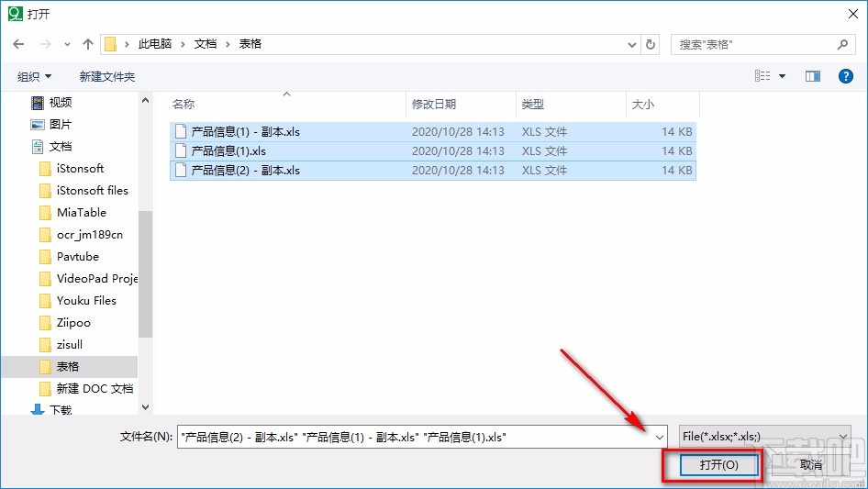
Task: Click the navigation pane scrollbar thumb
Action: (x=145, y=273)
